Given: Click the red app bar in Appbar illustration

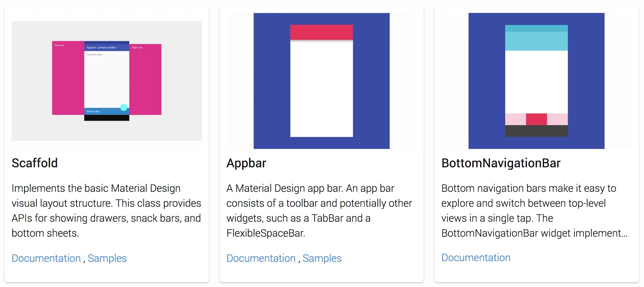Looking at the screenshot, I should point(322,32).
